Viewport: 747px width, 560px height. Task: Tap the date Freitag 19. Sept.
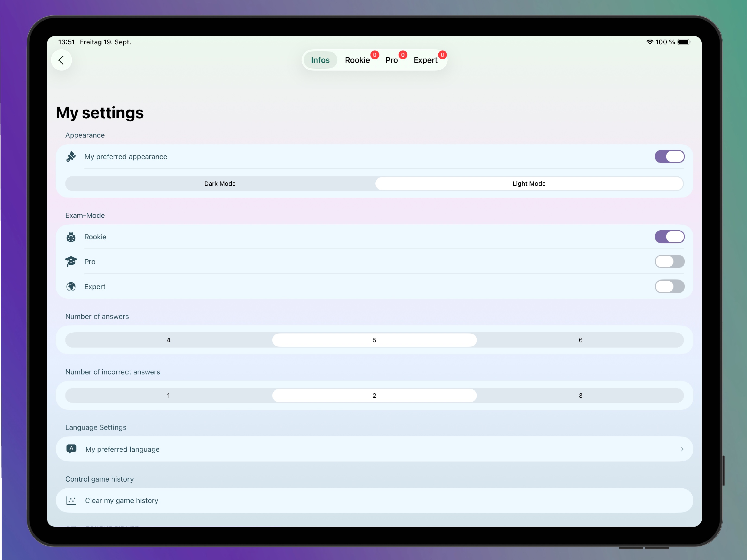point(105,42)
